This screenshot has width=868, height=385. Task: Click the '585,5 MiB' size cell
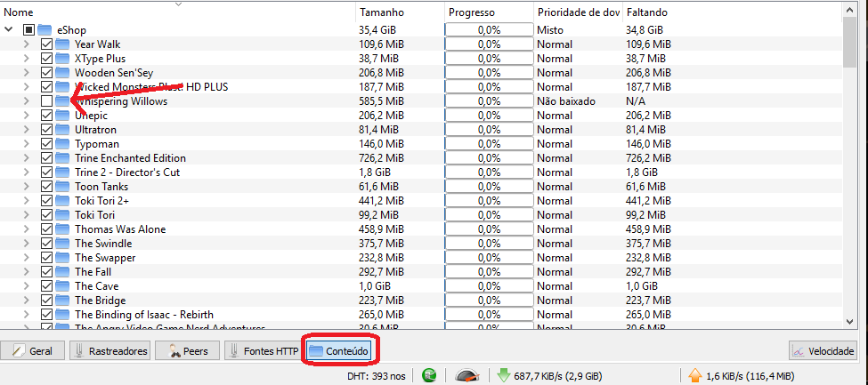(381, 101)
